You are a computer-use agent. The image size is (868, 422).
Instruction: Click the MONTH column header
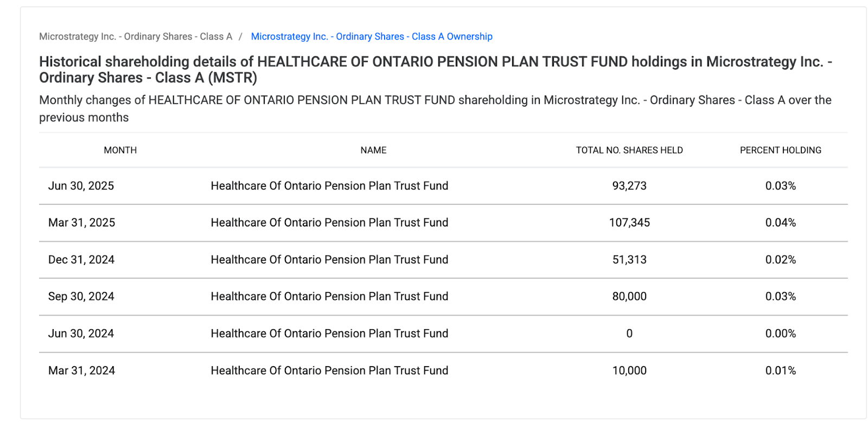pyautogui.click(x=120, y=150)
